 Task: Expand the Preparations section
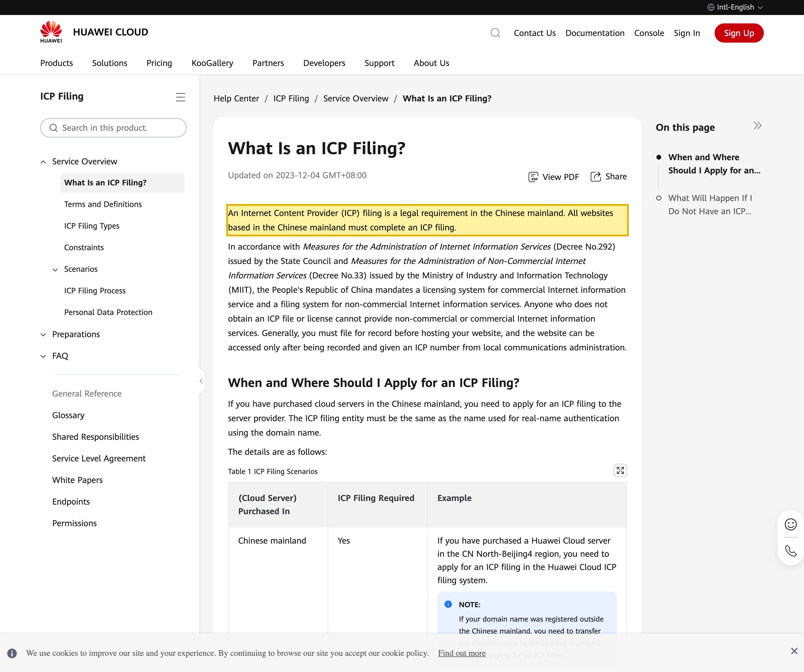(43, 335)
